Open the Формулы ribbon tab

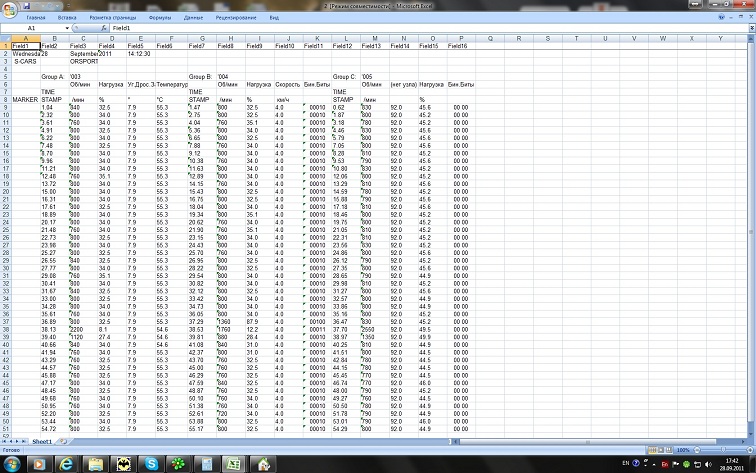tap(160, 17)
